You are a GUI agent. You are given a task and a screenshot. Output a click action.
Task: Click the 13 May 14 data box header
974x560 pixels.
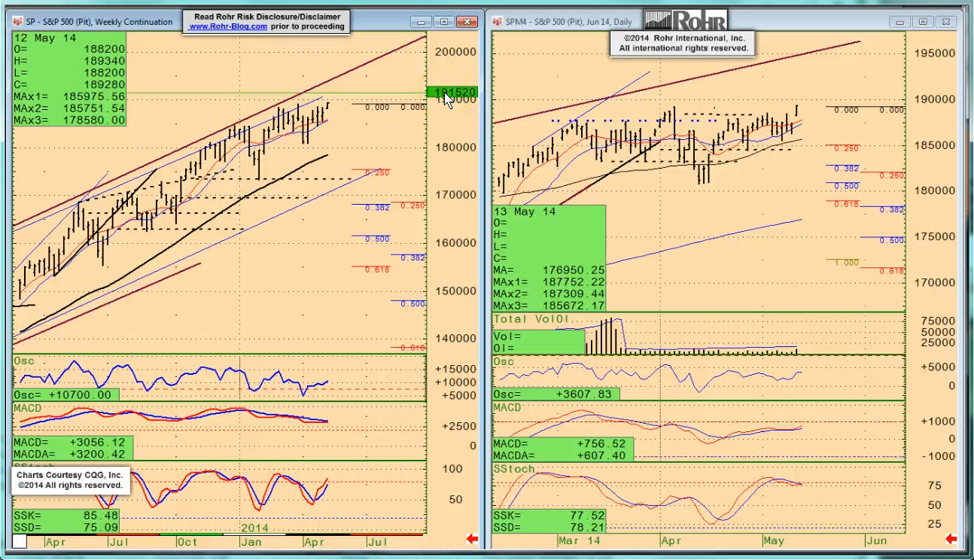(x=525, y=212)
